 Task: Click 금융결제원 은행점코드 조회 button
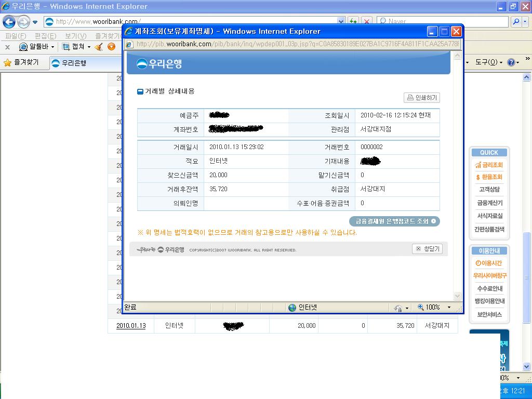pos(395,221)
